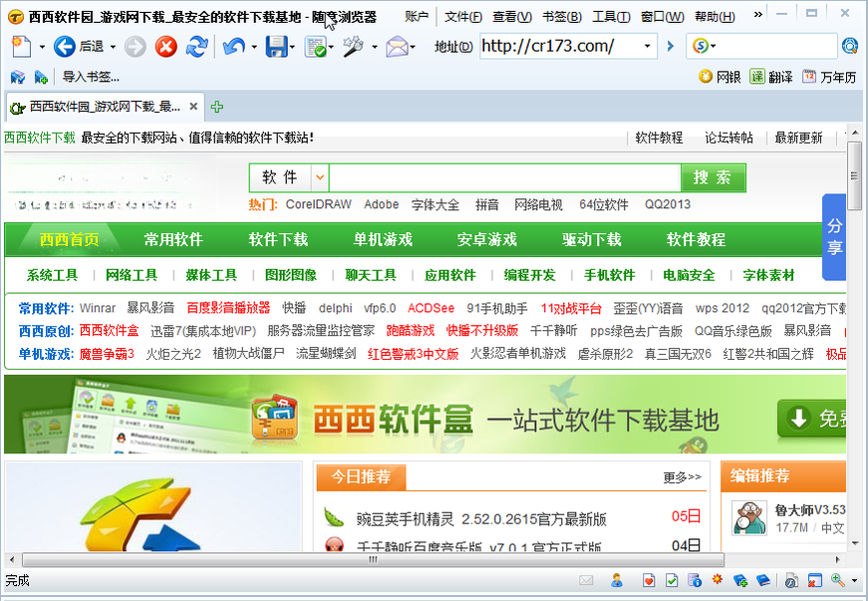Open the 查看(V) menu

pos(512,17)
